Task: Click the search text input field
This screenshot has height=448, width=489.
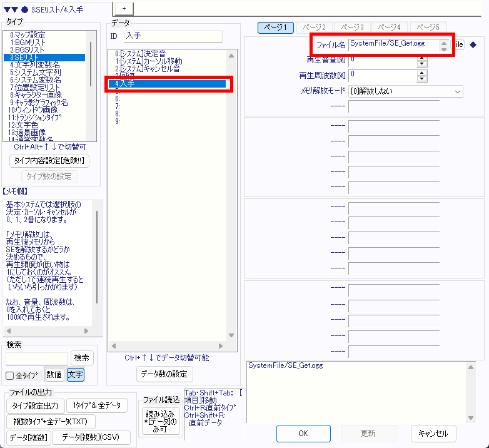Action: tap(37, 358)
